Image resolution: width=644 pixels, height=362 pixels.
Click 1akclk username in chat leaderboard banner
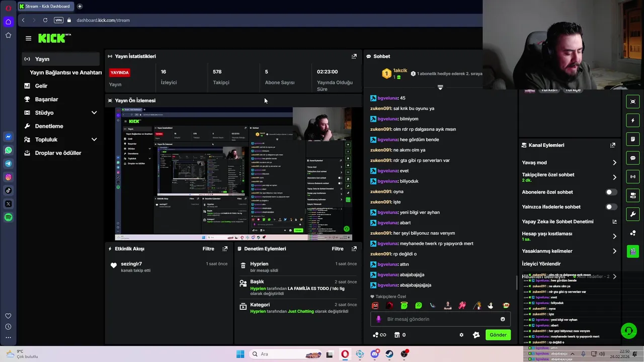click(x=400, y=70)
